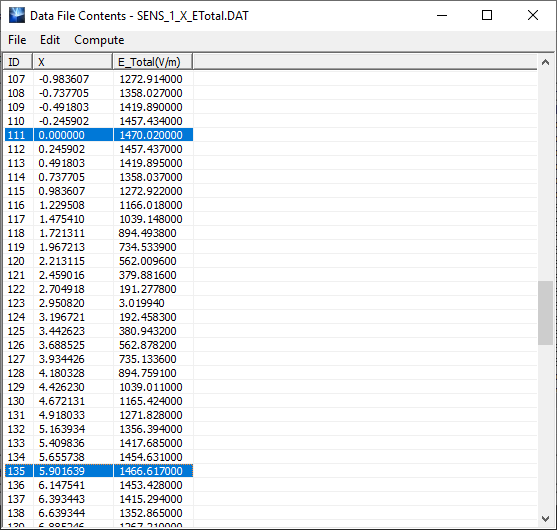Image resolution: width=557 pixels, height=530 pixels.
Task: Select row ID 110
Action: (x=16, y=121)
